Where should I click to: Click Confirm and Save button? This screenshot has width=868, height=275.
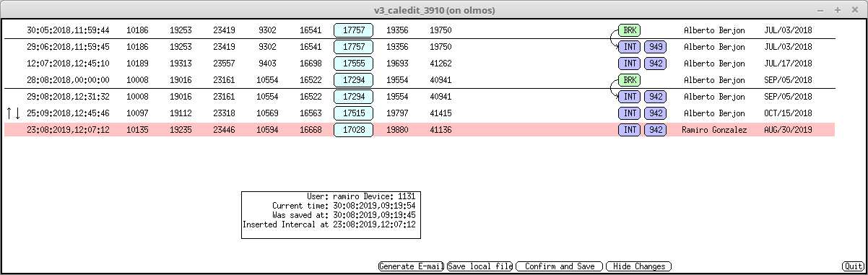coord(560,266)
